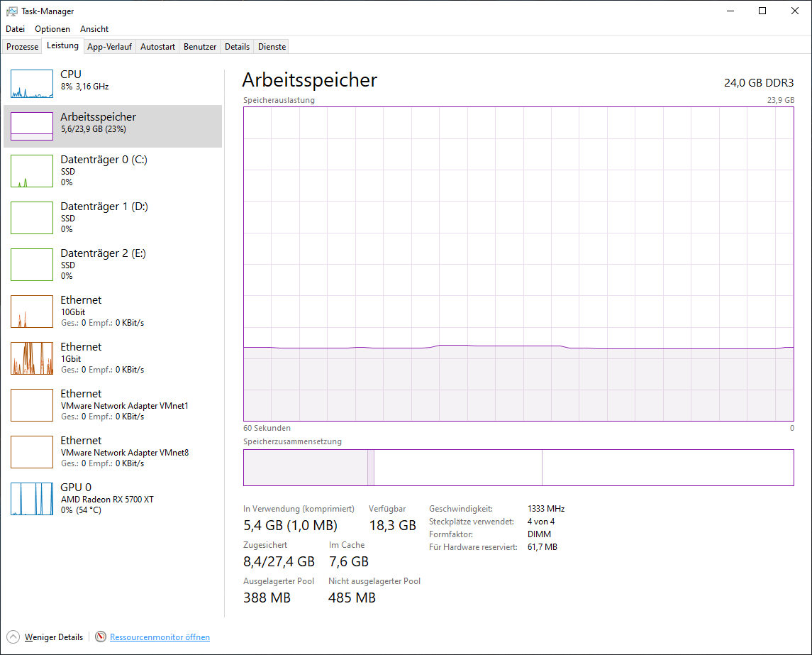
Task: Click the Speicherzusammensetzung memory bar
Action: point(518,467)
